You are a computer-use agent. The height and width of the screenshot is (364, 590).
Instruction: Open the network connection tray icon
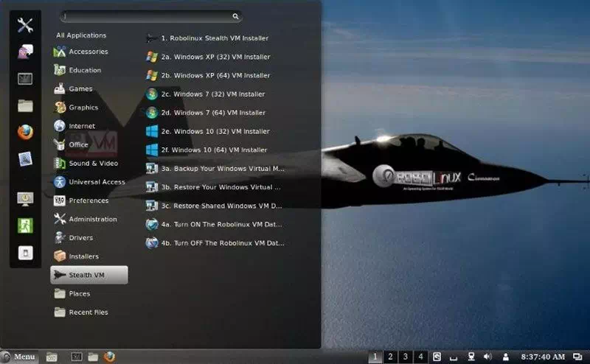pyautogui.click(x=471, y=357)
